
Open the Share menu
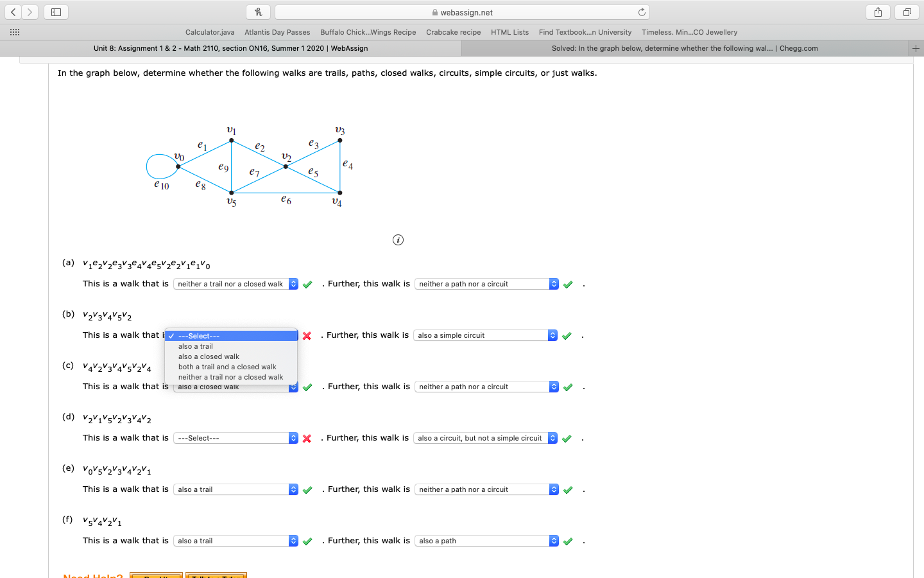click(x=877, y=12)
